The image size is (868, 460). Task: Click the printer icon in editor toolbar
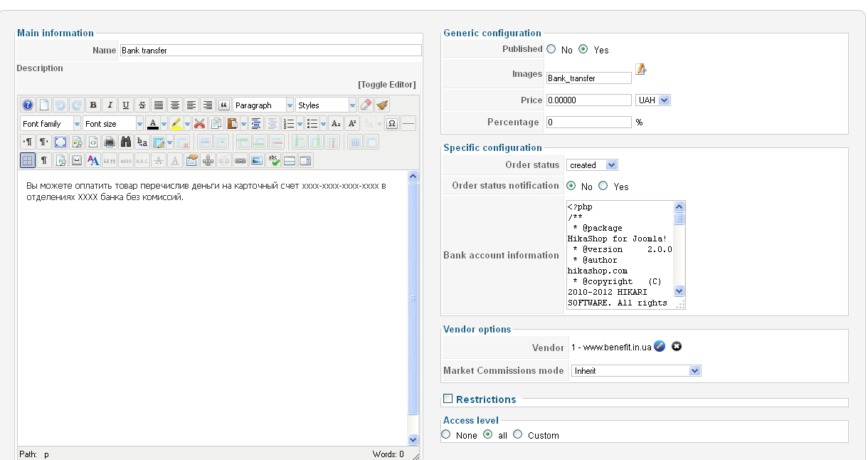point(110,142)
